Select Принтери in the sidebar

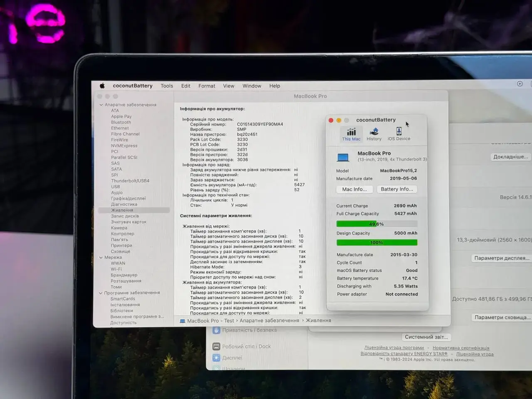(x=121, y=246)
